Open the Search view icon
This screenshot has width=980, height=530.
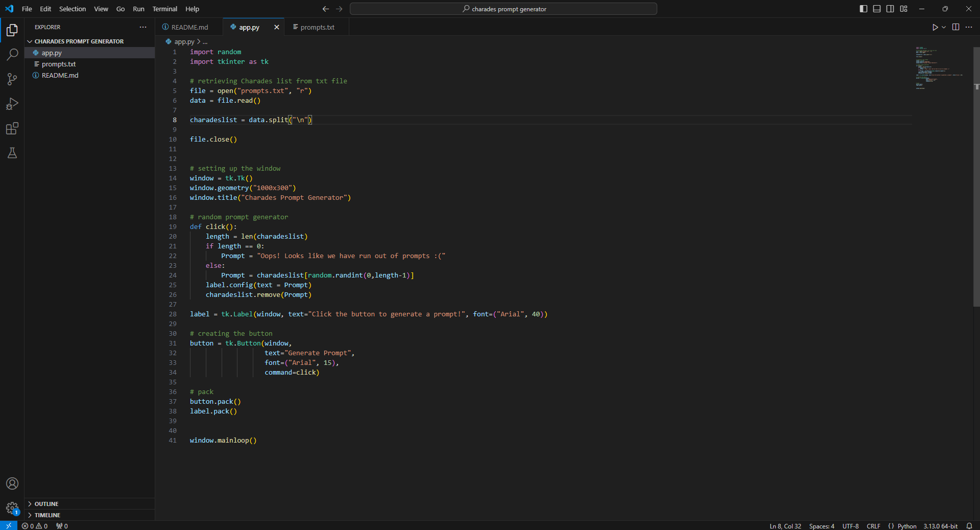click(x=12, y=54)
